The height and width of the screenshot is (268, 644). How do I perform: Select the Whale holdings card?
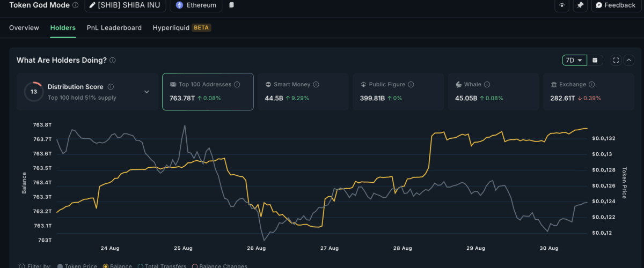(x=493, y=92)
